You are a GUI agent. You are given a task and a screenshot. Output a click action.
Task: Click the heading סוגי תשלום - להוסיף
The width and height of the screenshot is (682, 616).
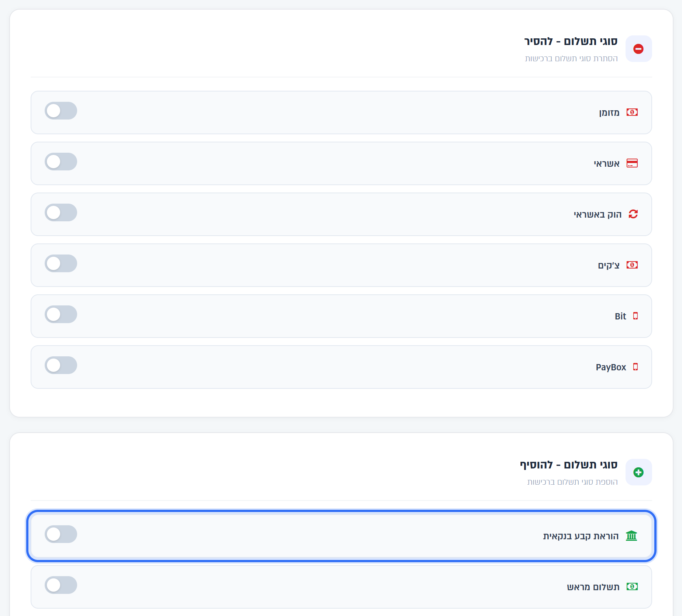coord(569,465)
